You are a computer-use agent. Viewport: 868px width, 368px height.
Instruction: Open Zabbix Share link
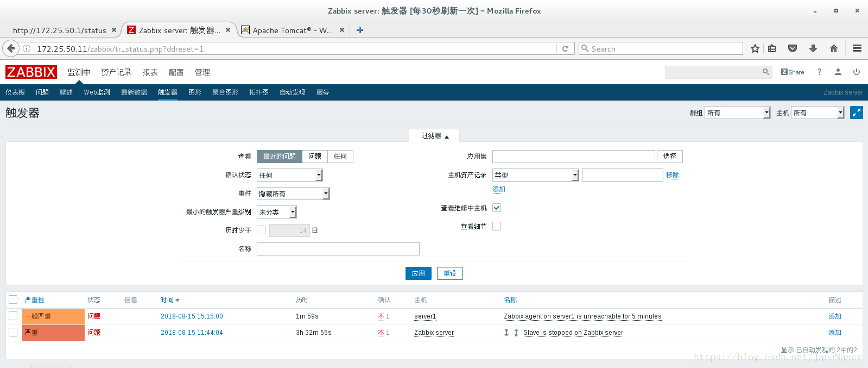pos(793,72)
